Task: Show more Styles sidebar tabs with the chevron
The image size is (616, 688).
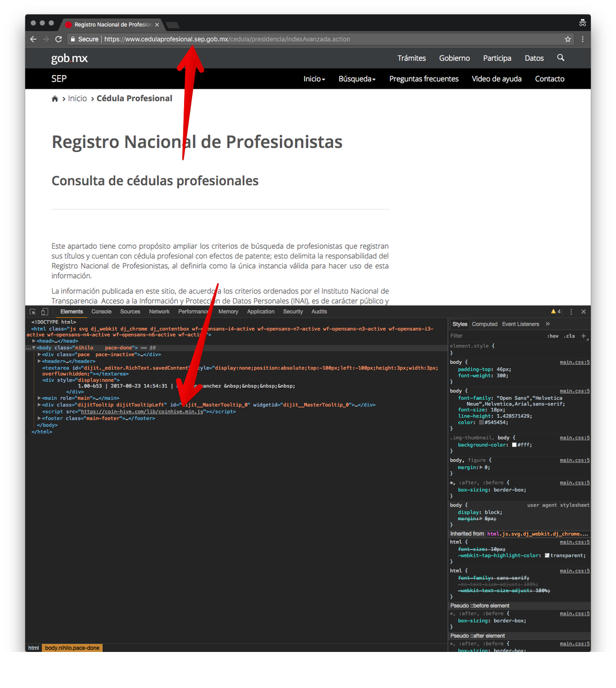Action: 548,324
